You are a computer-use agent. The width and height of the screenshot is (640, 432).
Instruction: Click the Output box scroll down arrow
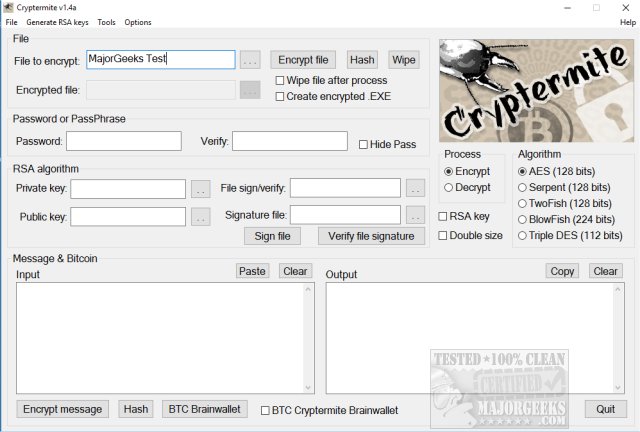coord(618,387)
